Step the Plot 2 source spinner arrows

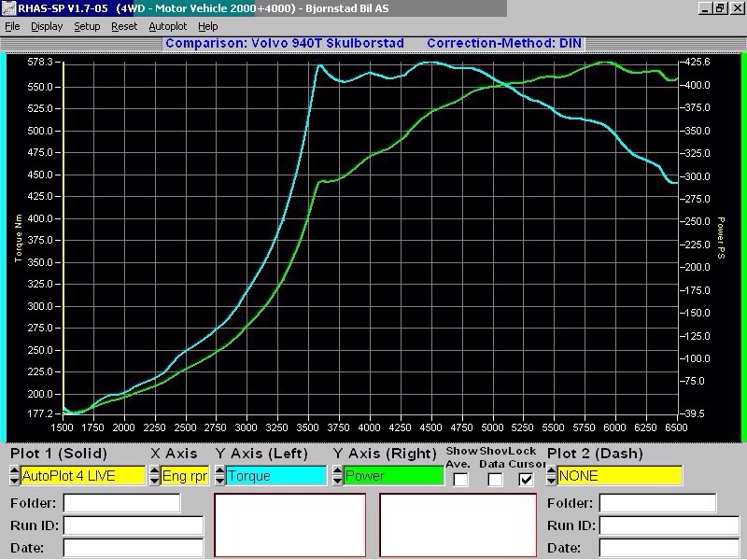(x=551, y=476)
